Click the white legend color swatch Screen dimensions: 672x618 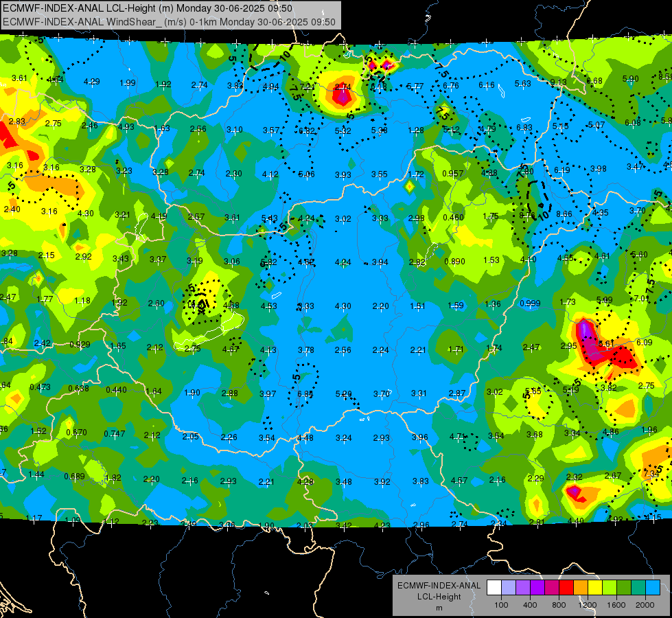(494, 587)
